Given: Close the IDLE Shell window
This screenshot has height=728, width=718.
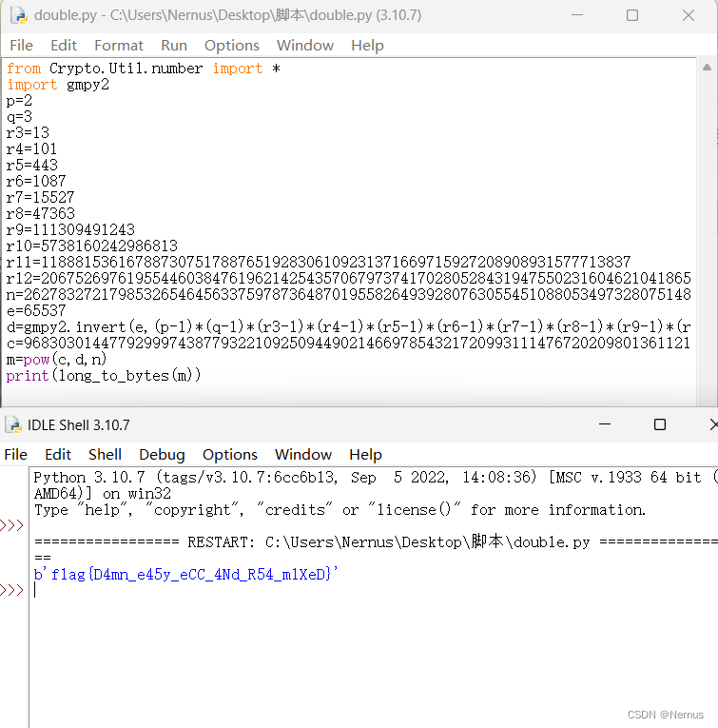Looking at the screenshot, I should coord(713,424).
